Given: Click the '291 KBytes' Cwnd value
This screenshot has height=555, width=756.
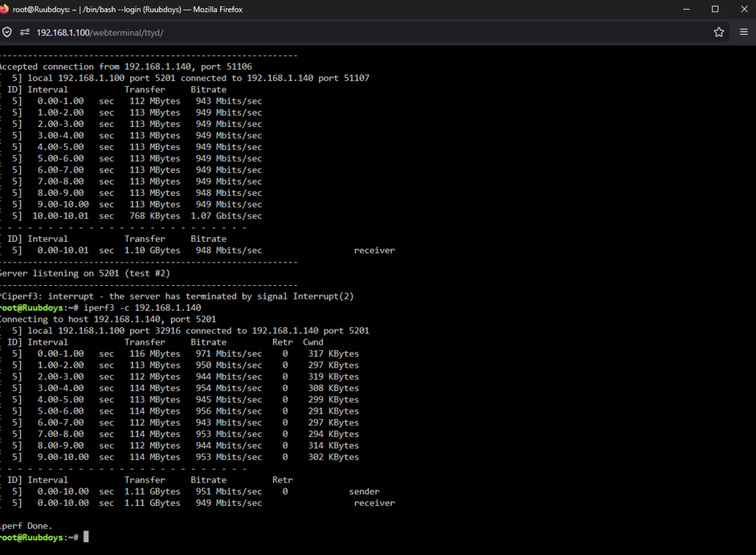Looking at the screenshot, I should (333, 411).
